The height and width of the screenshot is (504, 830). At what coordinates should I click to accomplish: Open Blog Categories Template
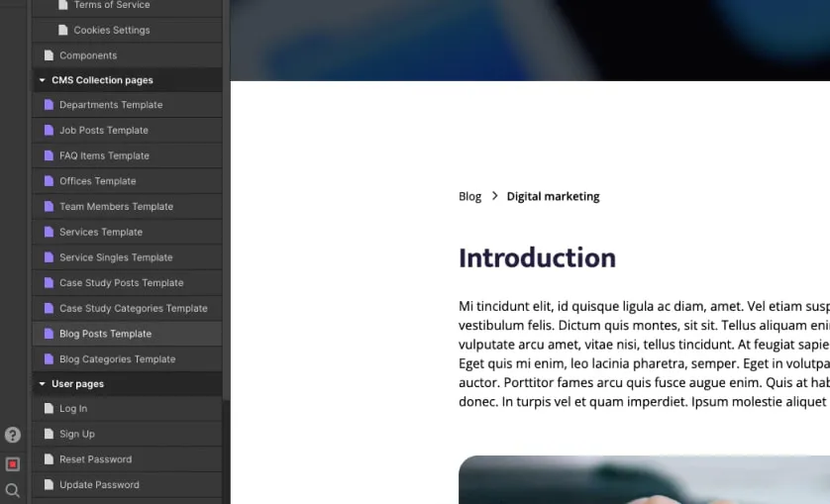pos(127,359)
